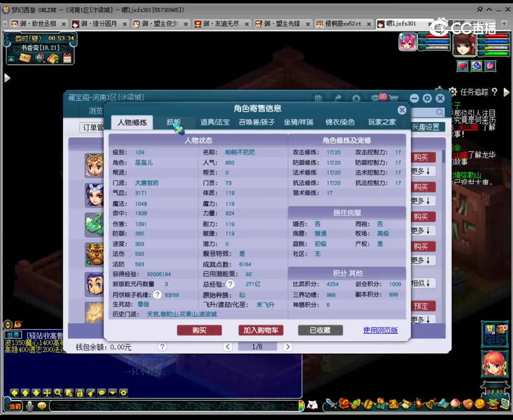This screenshot has width=513, height=420.
Task: Switch to 锦衣/染色 tab
Action: pyautogui.click(x=340, y=122)
